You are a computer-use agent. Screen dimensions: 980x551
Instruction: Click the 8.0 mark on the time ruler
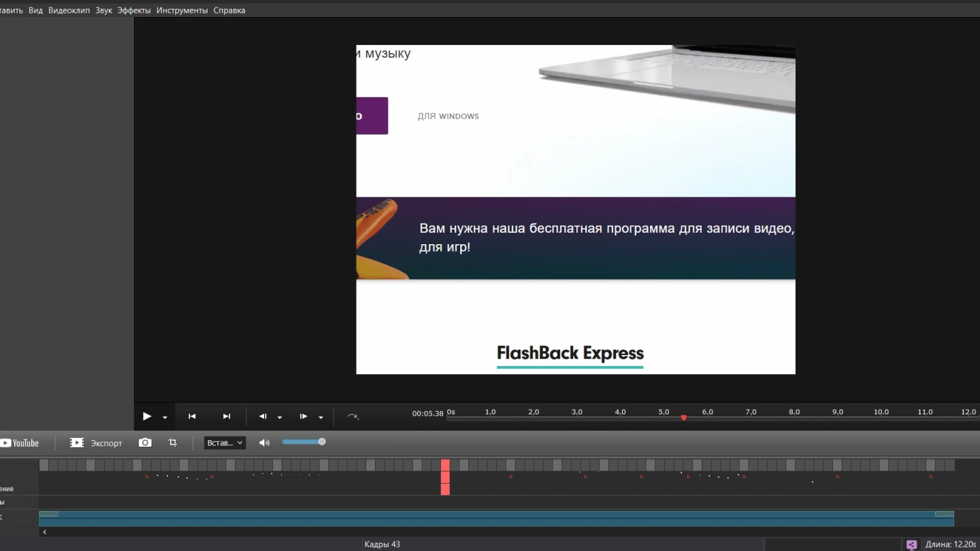pyautogui.click(x=794, y=412)
